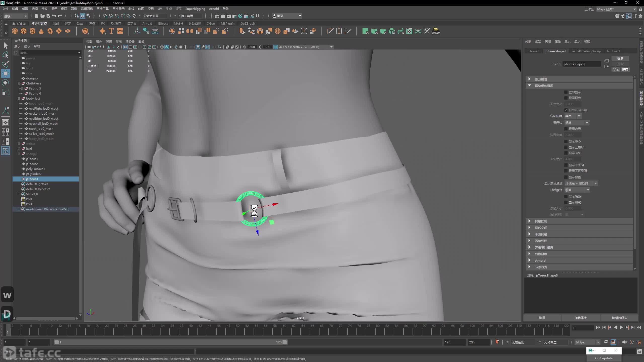Select the arrow Select tool in toolbox
644x362 pixels.
tap(6, 46)
